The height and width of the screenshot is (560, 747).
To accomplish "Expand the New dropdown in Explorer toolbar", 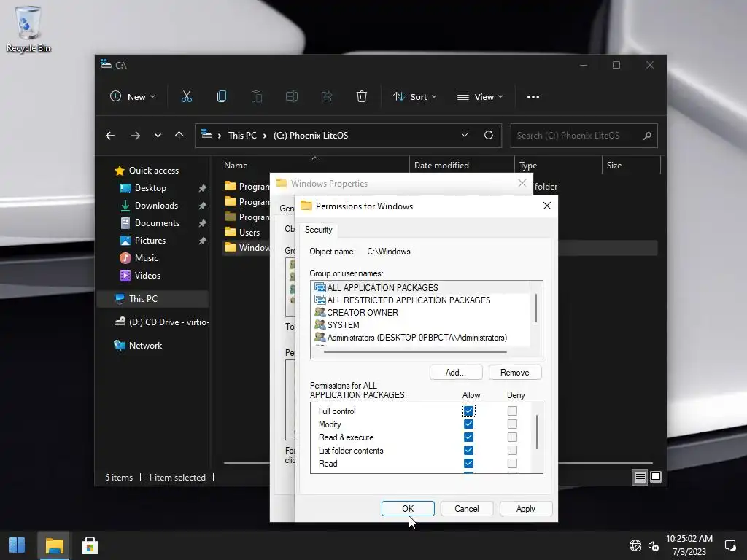I will [133, 97].
